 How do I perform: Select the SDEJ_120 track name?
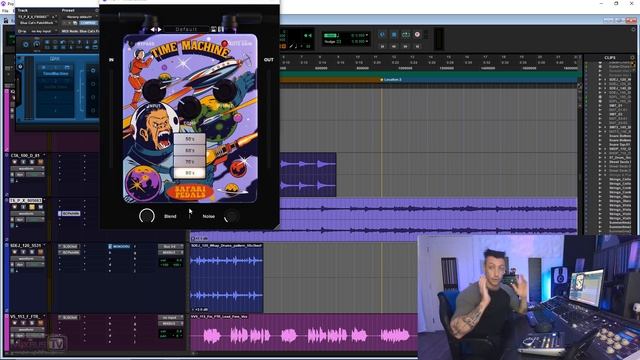pyautogui.click(x=26, y=246)
